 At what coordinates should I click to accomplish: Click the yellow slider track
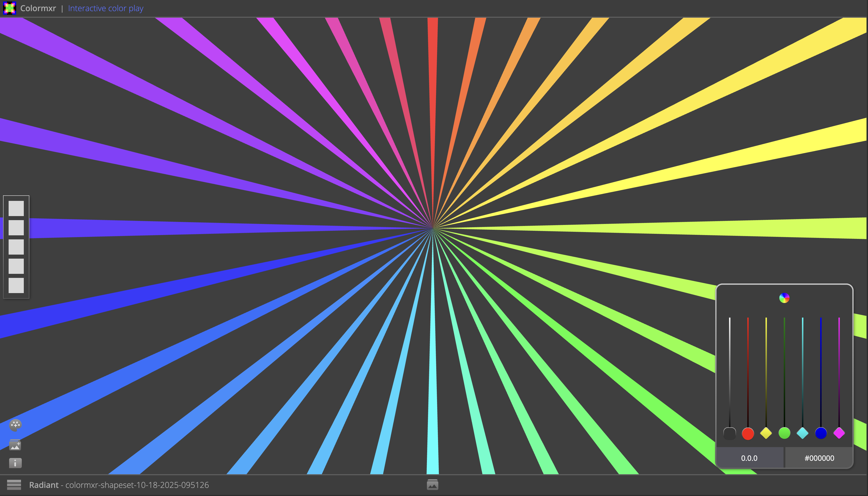point(766,372)
